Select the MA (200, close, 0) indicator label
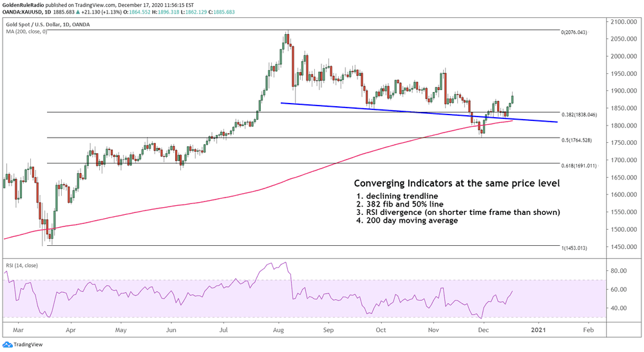 27,32
